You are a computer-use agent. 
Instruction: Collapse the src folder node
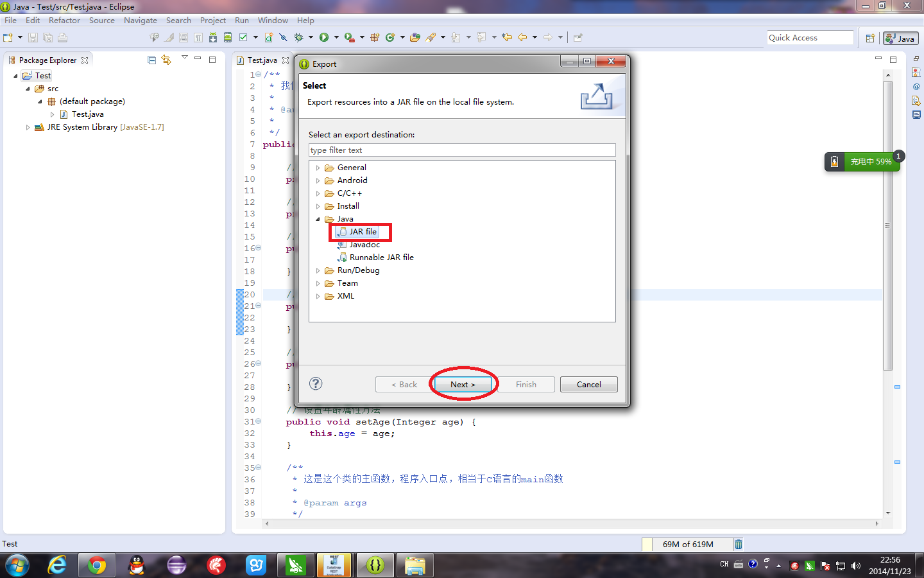(x=28, y=89)
